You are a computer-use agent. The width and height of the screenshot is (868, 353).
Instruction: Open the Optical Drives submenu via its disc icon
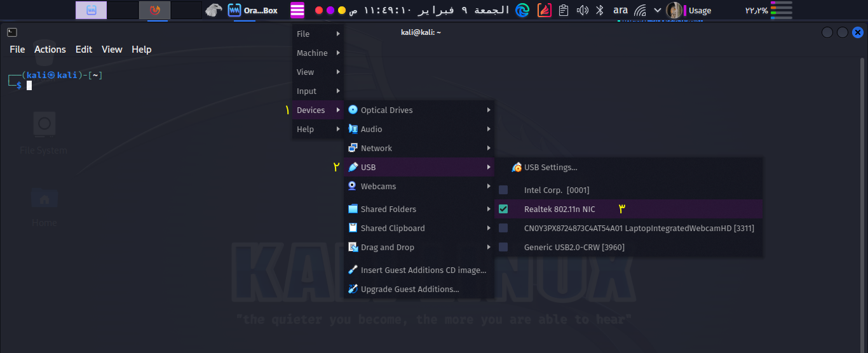pyautogui.click(x=353, y=110)
